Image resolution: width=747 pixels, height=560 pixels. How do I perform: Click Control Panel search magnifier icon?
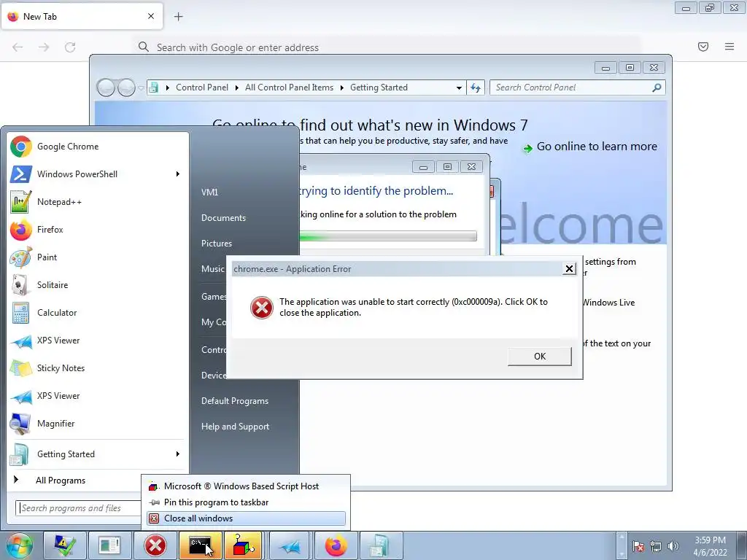coord(657,87)
